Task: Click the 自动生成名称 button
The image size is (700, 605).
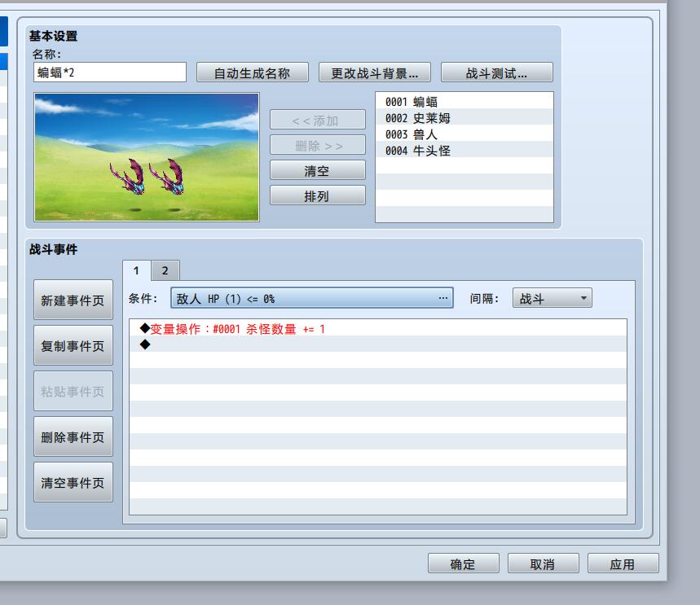Action: (253, 72)
